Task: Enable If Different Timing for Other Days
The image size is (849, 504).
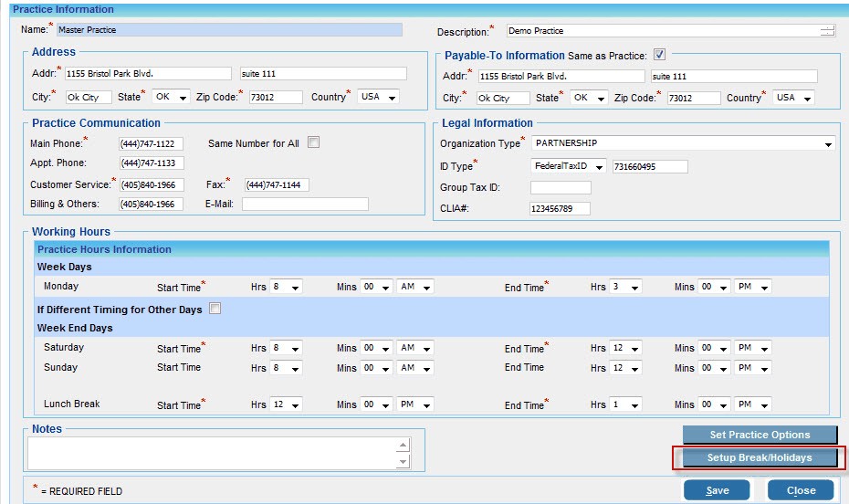Action: (x=215, y=309)
